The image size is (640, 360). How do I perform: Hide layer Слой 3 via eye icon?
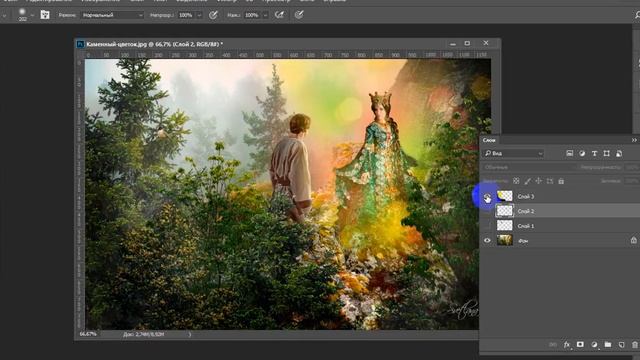click(x=487, y=197)
